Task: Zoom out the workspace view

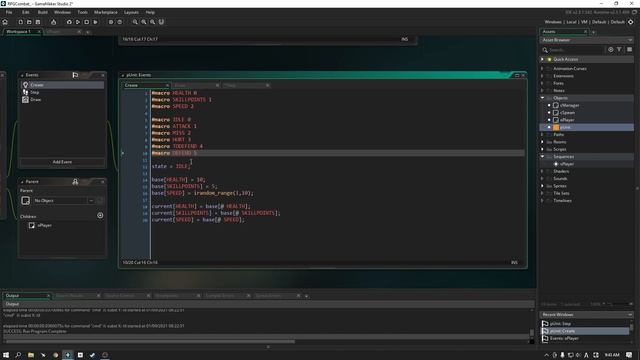Action: [135, 22]
